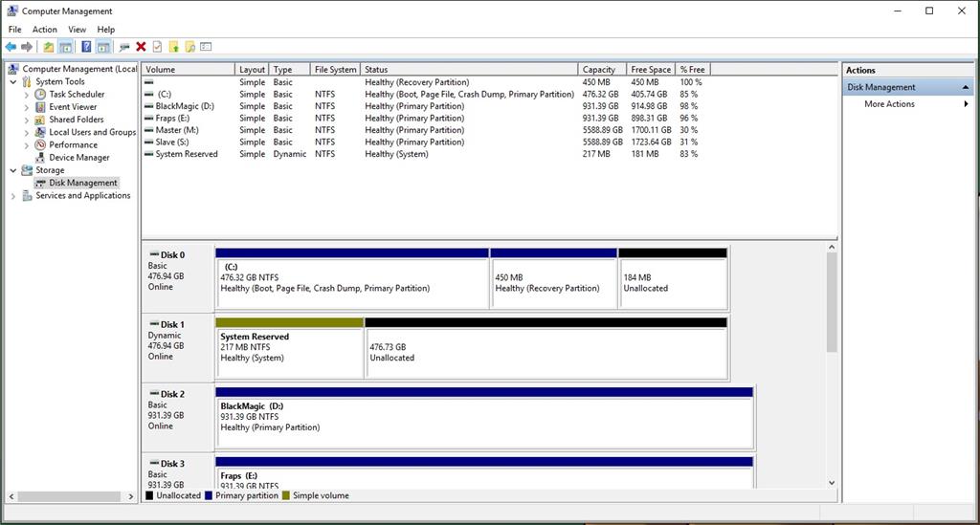Open Event Viewer in the tree

point(72,107)
